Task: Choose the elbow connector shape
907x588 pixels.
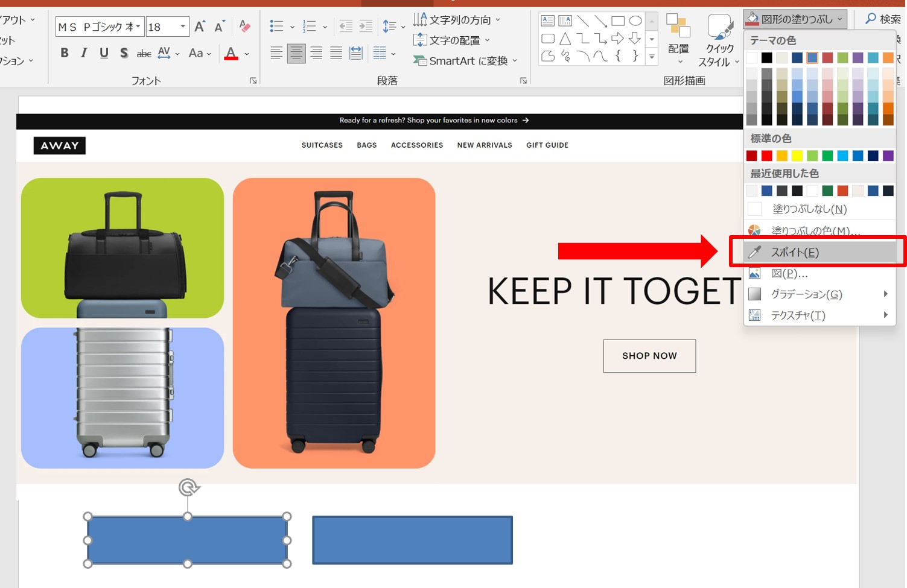Action: [x=583, y=39]
